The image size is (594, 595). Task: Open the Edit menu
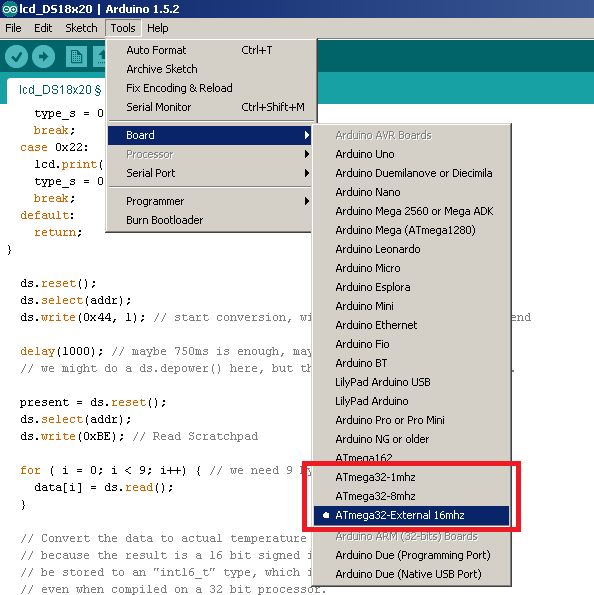coord(43,28)
